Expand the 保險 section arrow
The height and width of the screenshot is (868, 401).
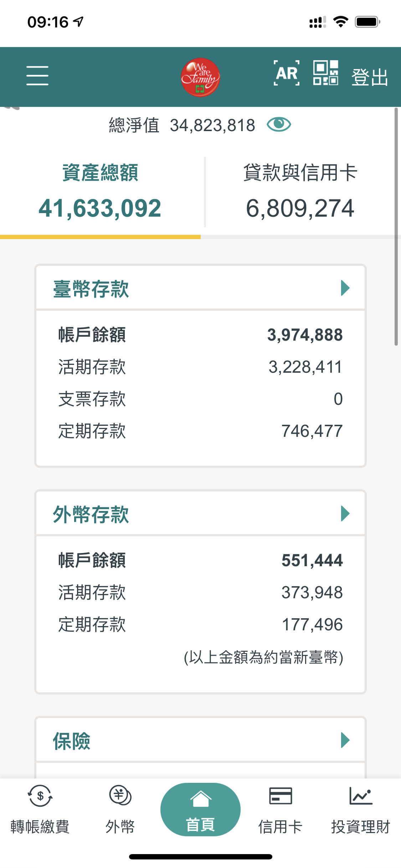tap(345, 740)
